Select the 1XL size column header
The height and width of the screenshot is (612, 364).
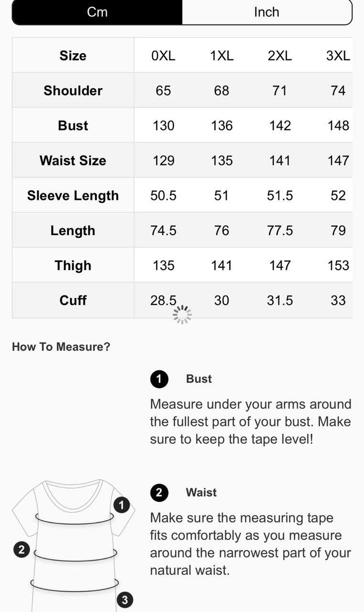(222, 55)
